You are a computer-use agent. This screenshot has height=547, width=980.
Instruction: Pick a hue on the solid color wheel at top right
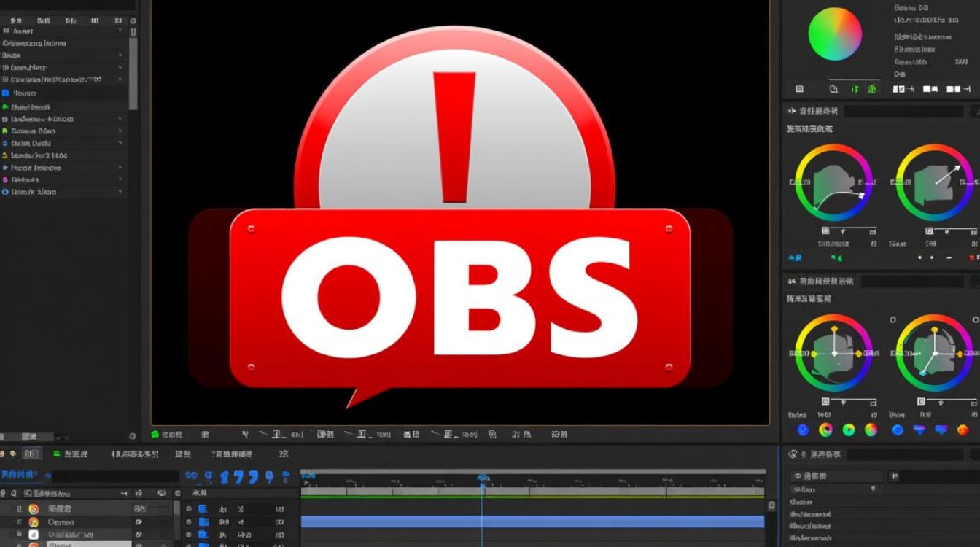835,34
